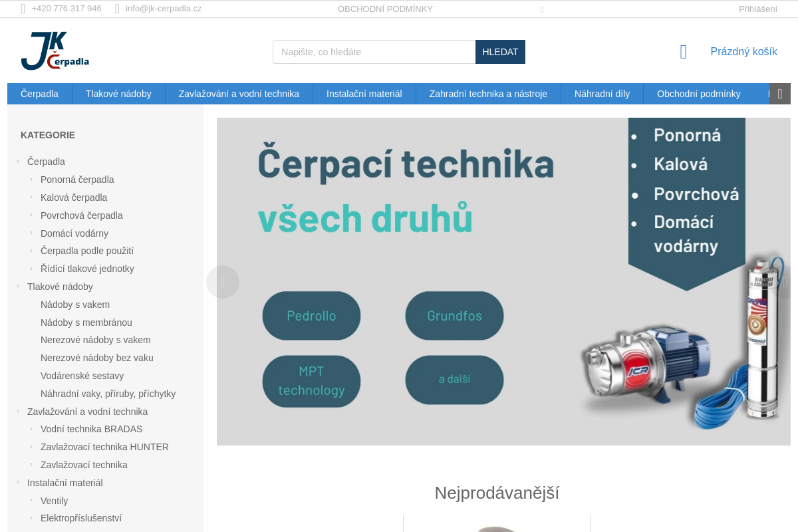Open the Zahradní technika a nástroje menu
This screenshot has height=532, width=798.
(488, 94)
